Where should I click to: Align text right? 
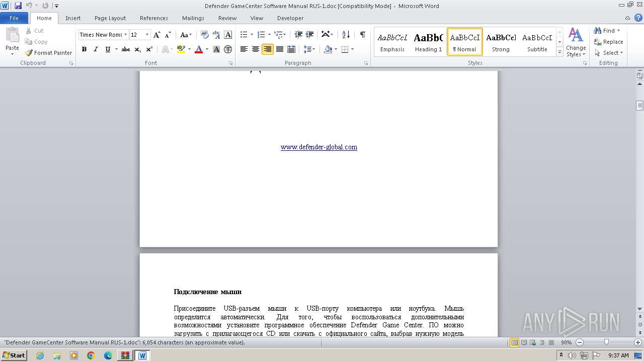268,49
